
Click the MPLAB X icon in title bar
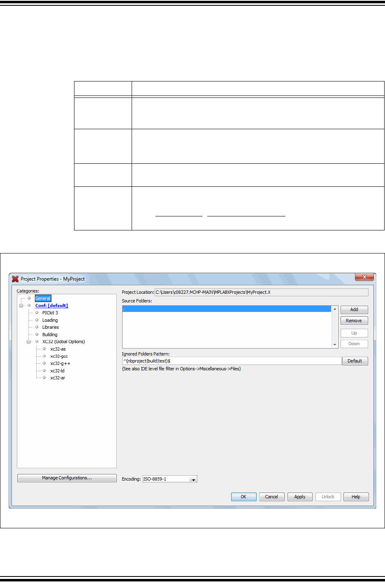click(15, 279)
